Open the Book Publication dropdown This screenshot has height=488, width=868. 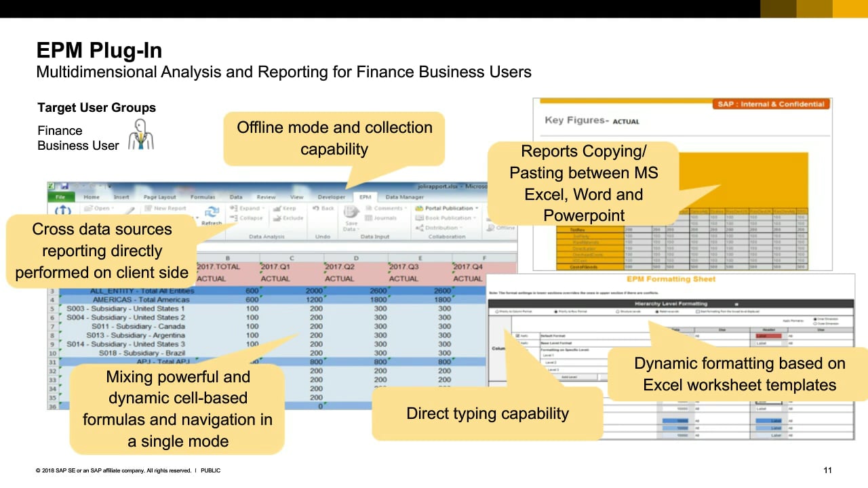pyautogui.click(x=445, y=218)
